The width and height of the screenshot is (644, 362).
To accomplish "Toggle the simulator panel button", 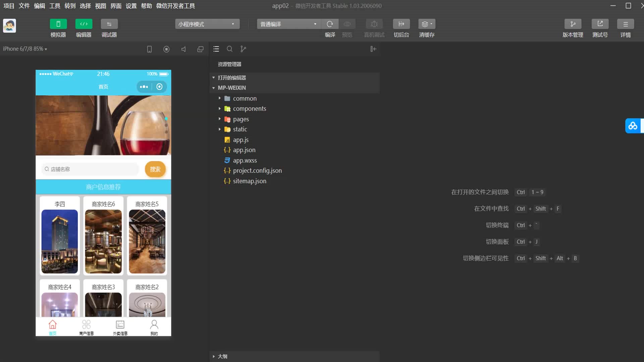I will click(58, 24).
